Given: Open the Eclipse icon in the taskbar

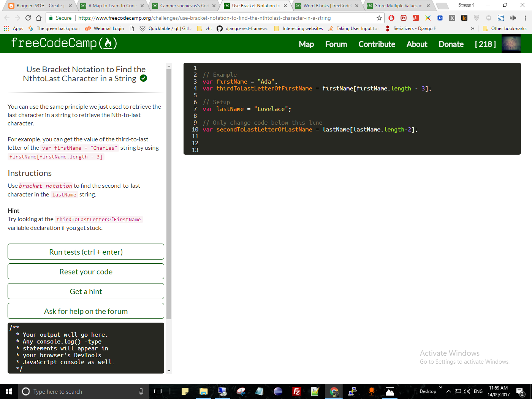Looking at the screenshot, I should [278, 391].
